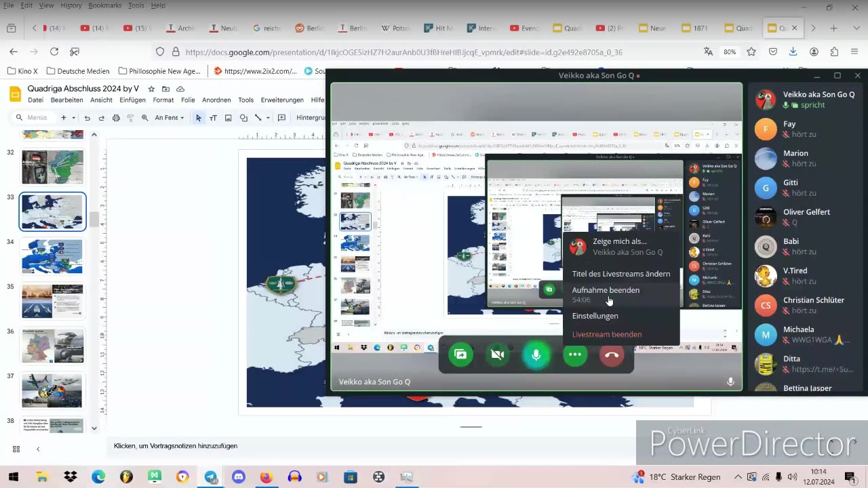The width and height of the screenshot is (868, 488).
Task: Click the Menüs search field
Action: [35, 118]
